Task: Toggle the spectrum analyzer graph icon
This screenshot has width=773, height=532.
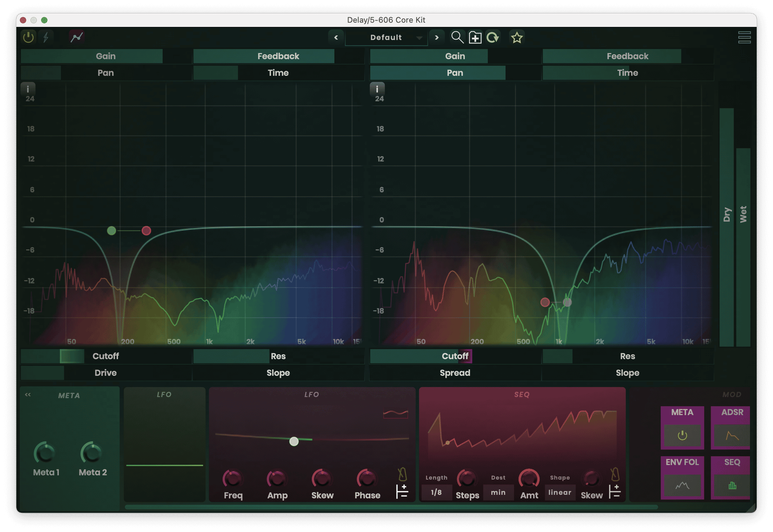Action: (77, 37)
